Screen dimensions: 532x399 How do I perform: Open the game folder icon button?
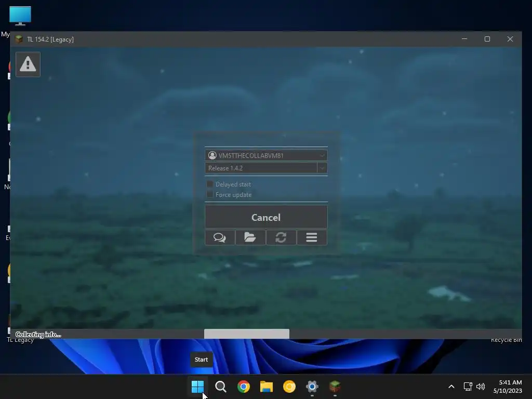(250, 237)
